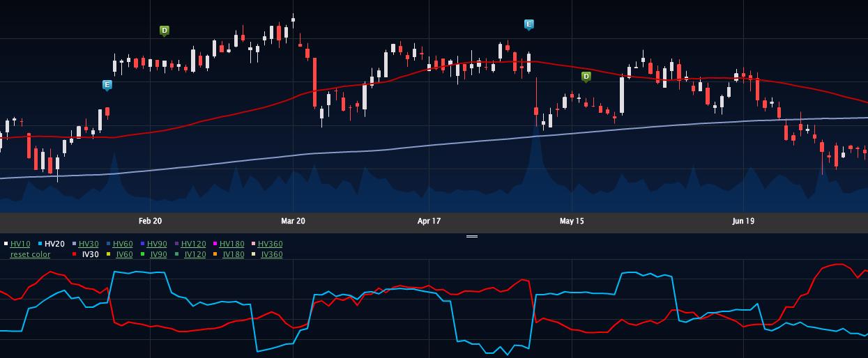
Task: Show the HV60 historical volatility line
Action: tap(123, 244)
